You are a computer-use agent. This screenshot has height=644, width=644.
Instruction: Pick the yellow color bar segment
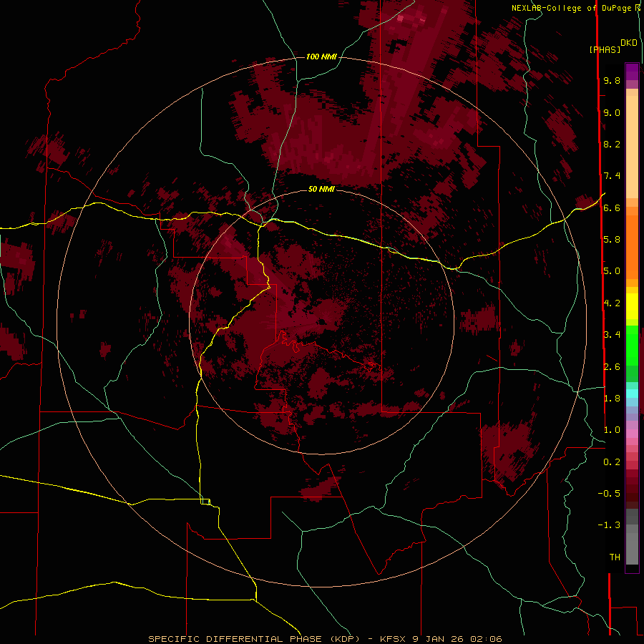point(632,306)
